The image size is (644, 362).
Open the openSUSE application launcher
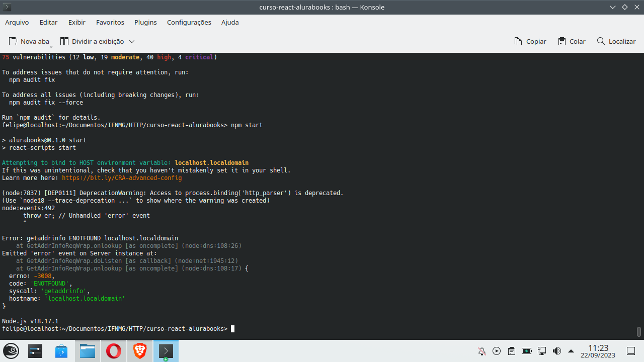[12, 351]
